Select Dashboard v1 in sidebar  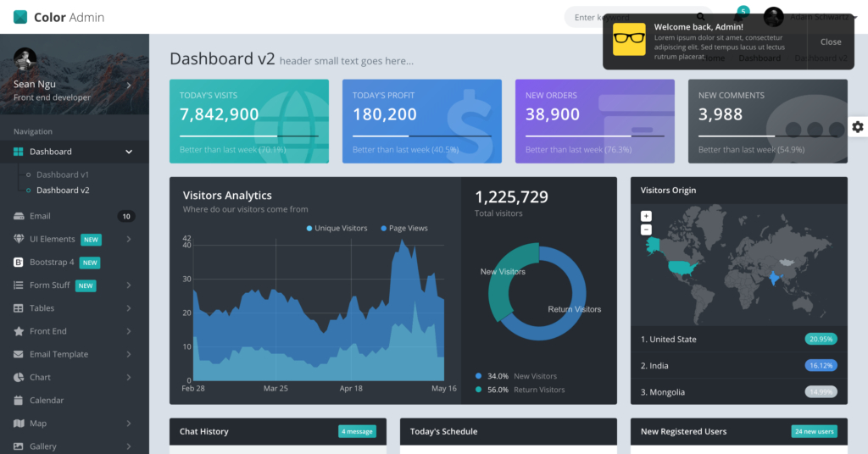[x=63, y=174]
